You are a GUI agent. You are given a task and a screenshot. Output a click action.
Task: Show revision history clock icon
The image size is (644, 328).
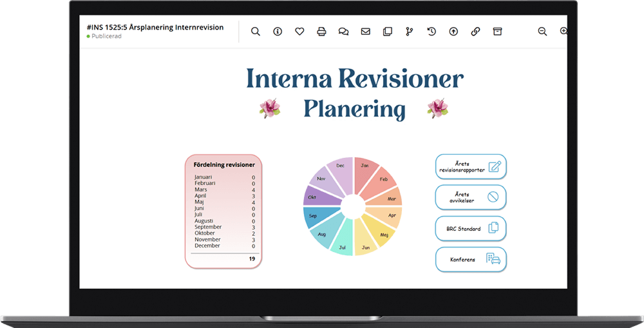point(431,32)
